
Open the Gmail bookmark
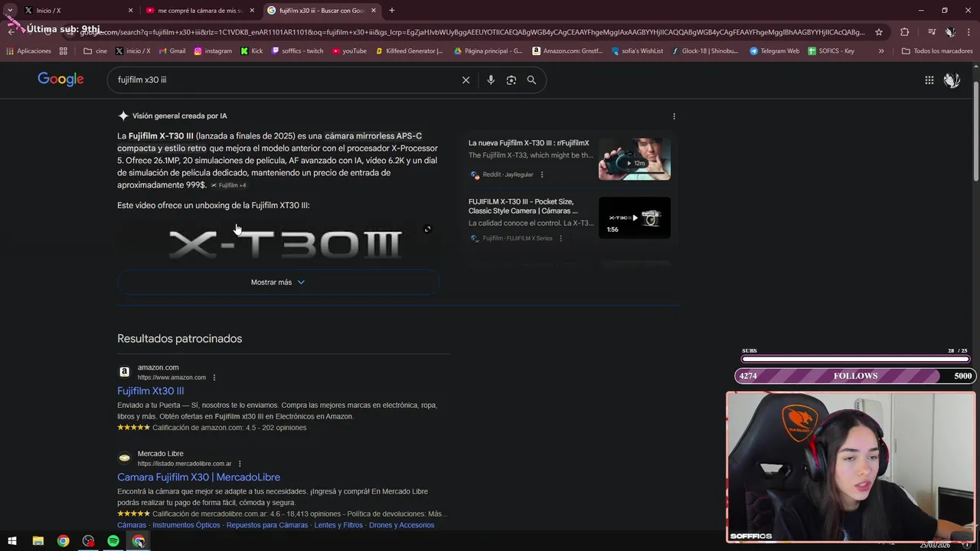click(172, 51)
